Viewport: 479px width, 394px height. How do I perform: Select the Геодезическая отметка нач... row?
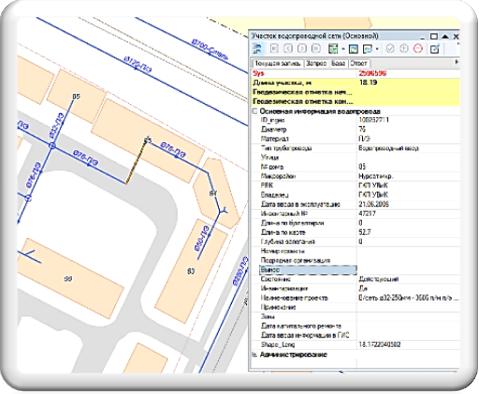pyautogui.click(x=356, y=92)
